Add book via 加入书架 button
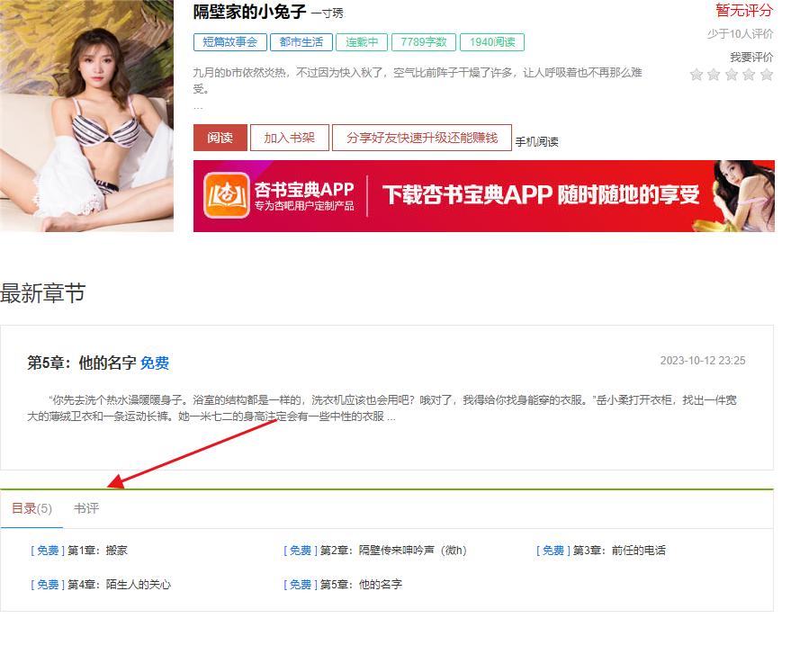The height and width of the screenshot is (672, 791). click(x=290, y=138)
